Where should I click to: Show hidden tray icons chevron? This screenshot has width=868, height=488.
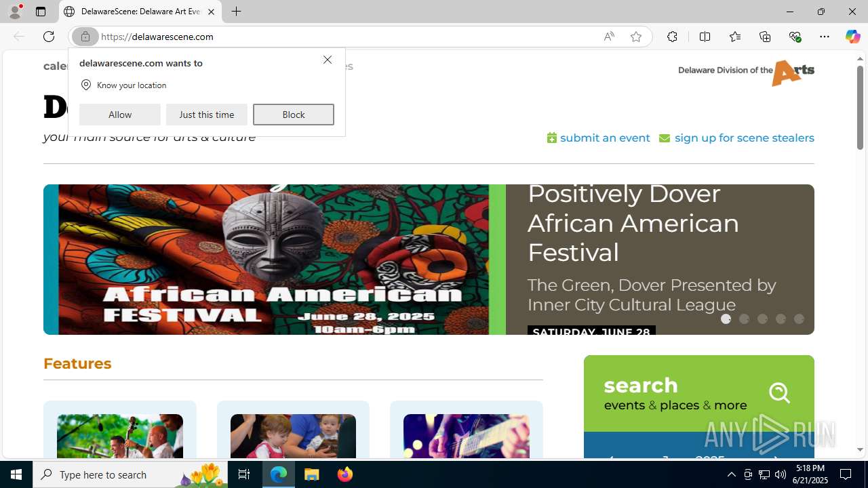pyautogui.click(x=731, y=474)
